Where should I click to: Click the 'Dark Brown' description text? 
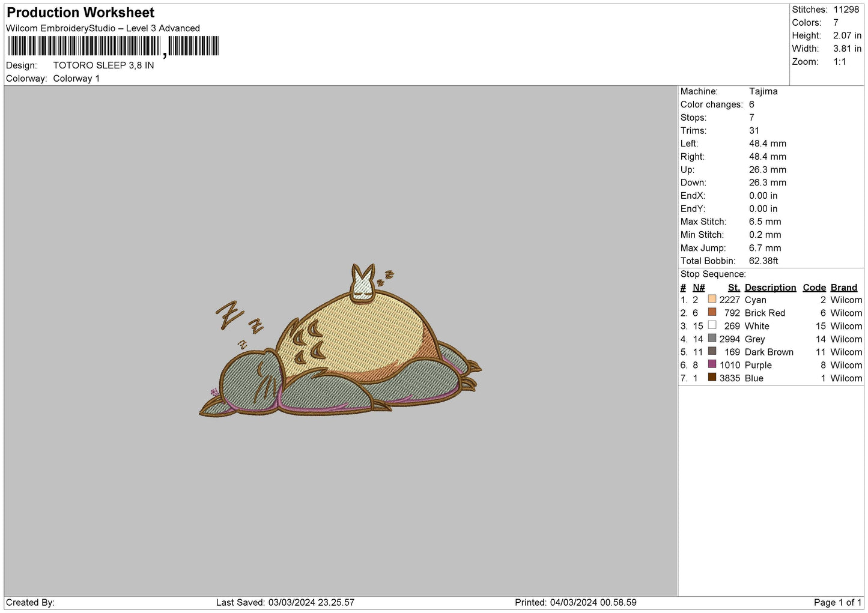point(769,352)
